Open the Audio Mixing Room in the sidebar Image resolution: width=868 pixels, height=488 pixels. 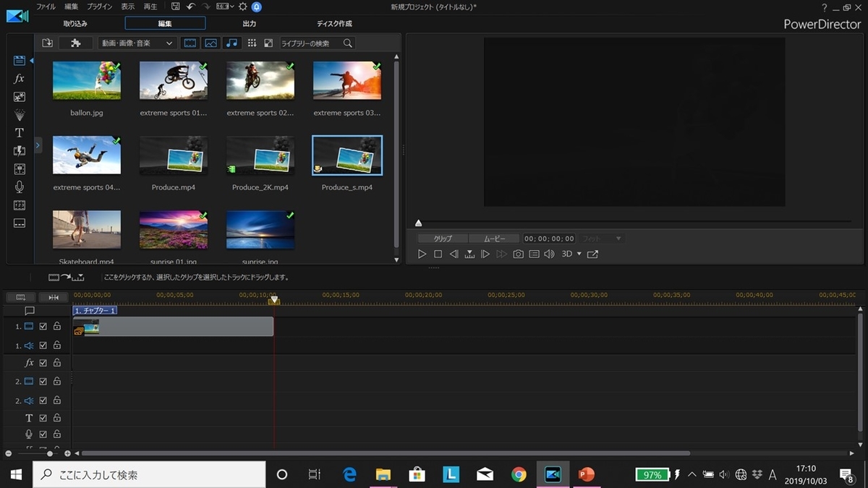[x=20, y=169]
